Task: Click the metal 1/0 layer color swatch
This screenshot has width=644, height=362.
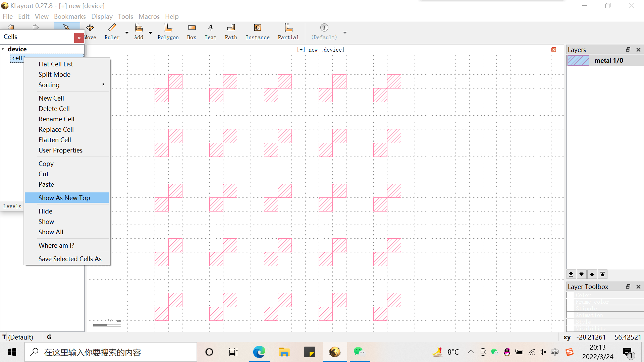Action: point(578,60)
